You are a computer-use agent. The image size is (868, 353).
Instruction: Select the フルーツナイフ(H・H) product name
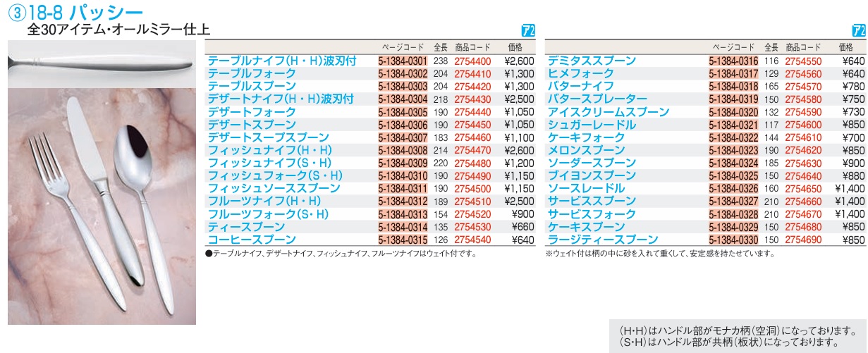pyautogui.click(x=265, y=201)
